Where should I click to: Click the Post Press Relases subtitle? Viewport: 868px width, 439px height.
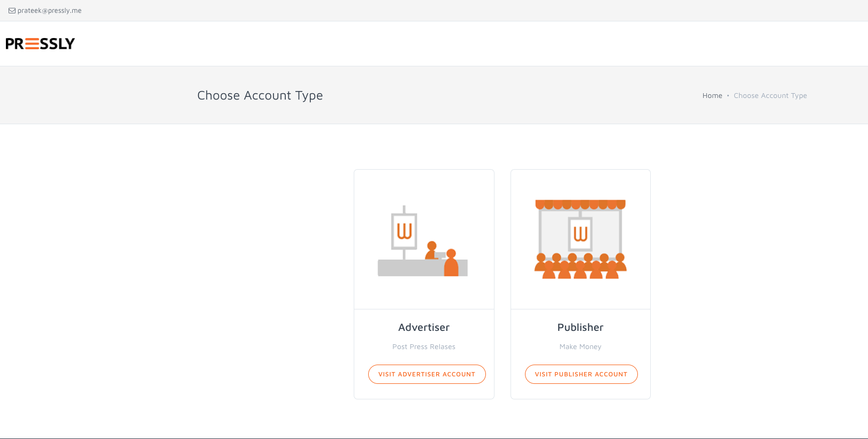pos(424,347)
